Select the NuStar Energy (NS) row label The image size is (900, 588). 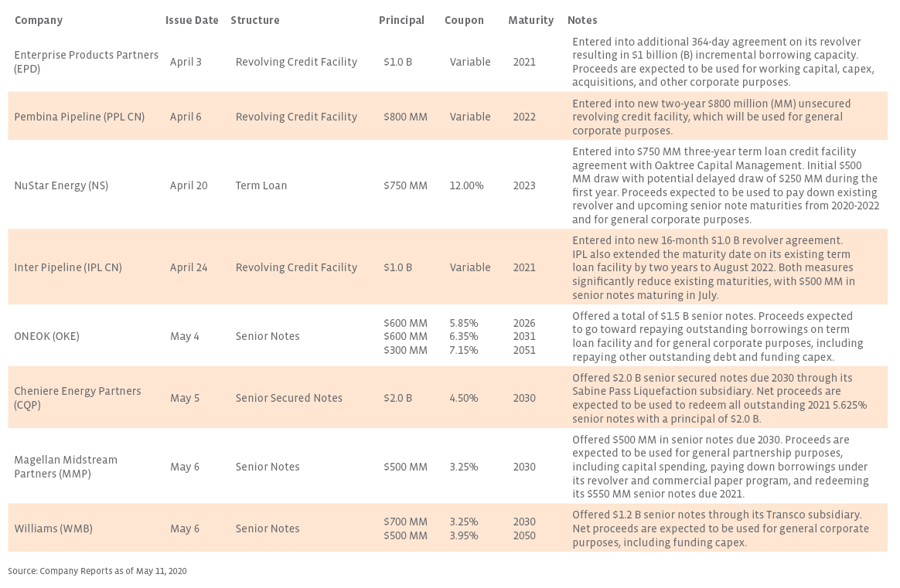point(61,185)
